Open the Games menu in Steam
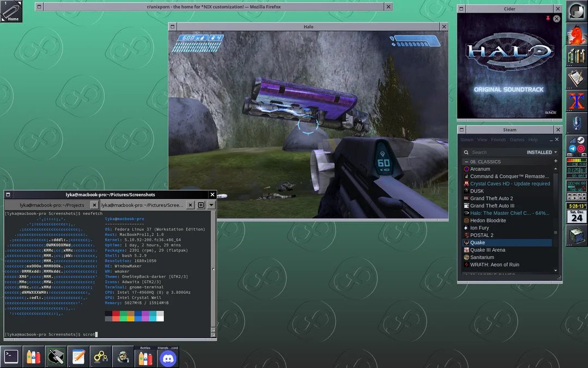 [517, 140]
